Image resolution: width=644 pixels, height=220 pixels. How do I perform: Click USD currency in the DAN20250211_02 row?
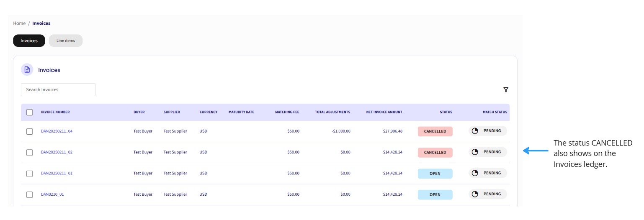coord(204,152)
